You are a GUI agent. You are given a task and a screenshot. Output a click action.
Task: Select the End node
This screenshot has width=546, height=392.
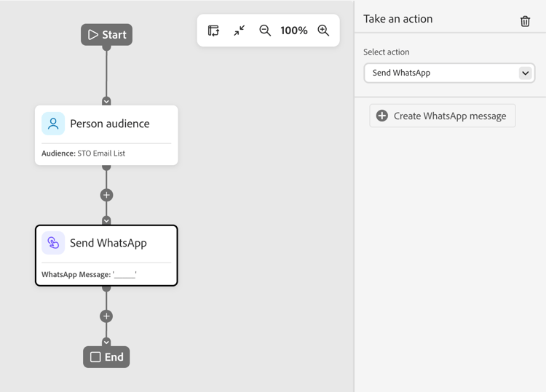pos(106,357)
